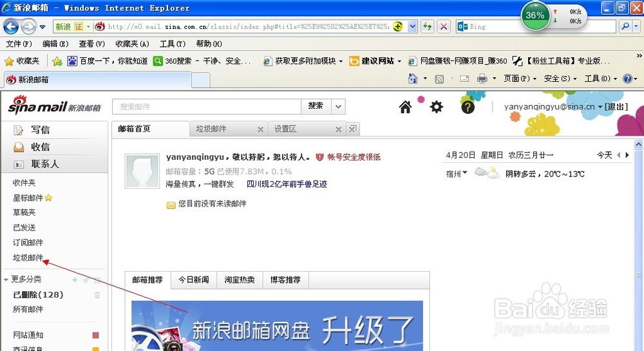
Task: Click next day arrow beside 今天
Action: [x=627, y=155]
